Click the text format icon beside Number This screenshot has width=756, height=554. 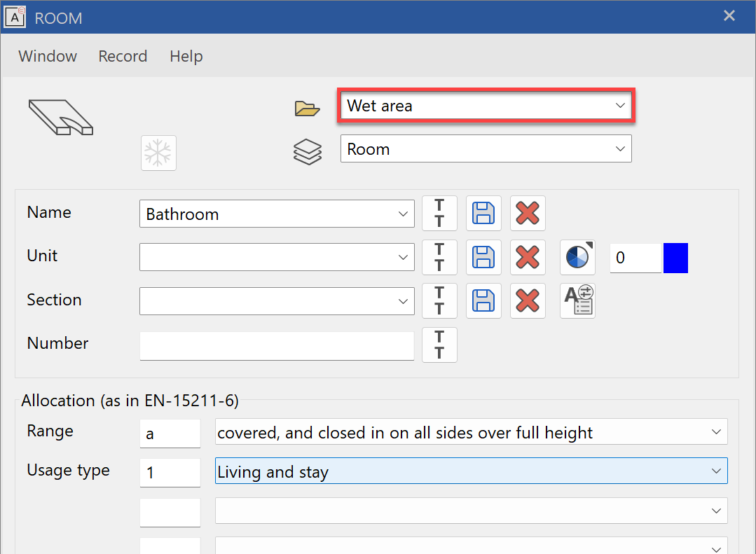[x=439, y=345]
